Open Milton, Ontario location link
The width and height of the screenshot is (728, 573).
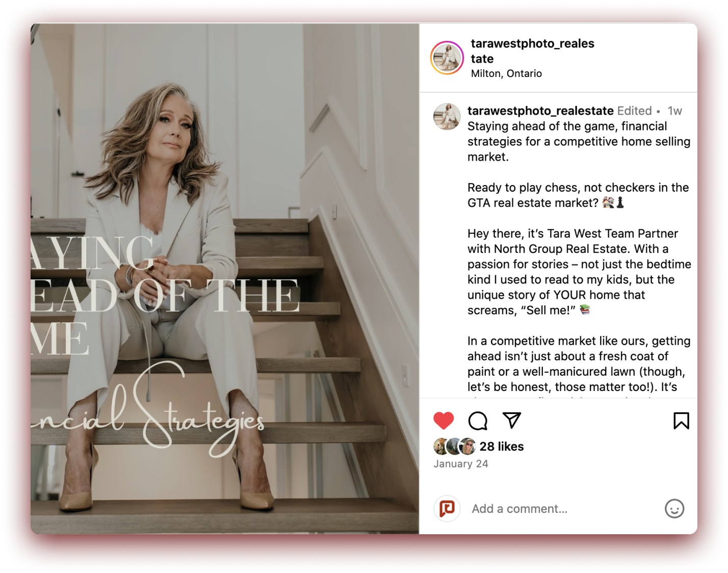[506, 73]
